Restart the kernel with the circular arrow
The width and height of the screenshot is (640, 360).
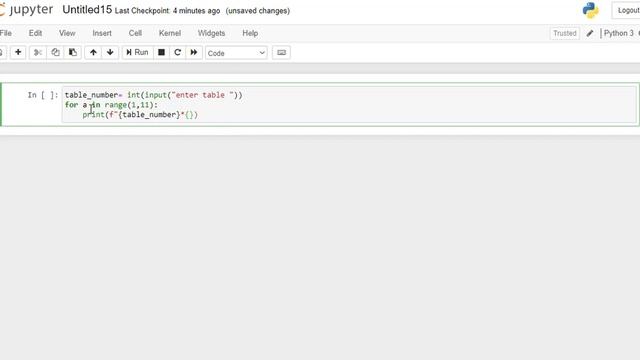178,52
